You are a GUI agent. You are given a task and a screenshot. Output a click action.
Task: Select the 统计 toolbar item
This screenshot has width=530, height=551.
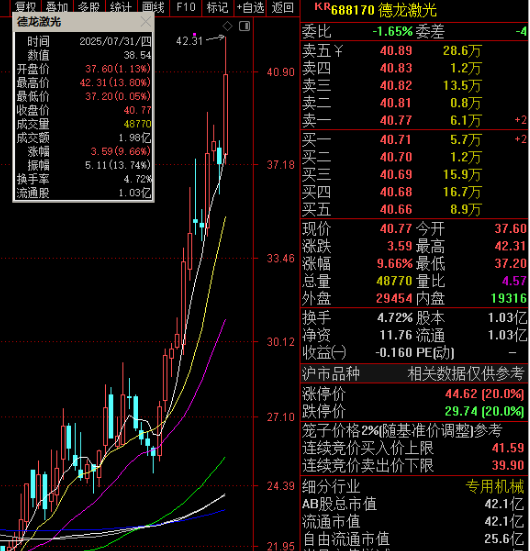[x=121, y=7]
